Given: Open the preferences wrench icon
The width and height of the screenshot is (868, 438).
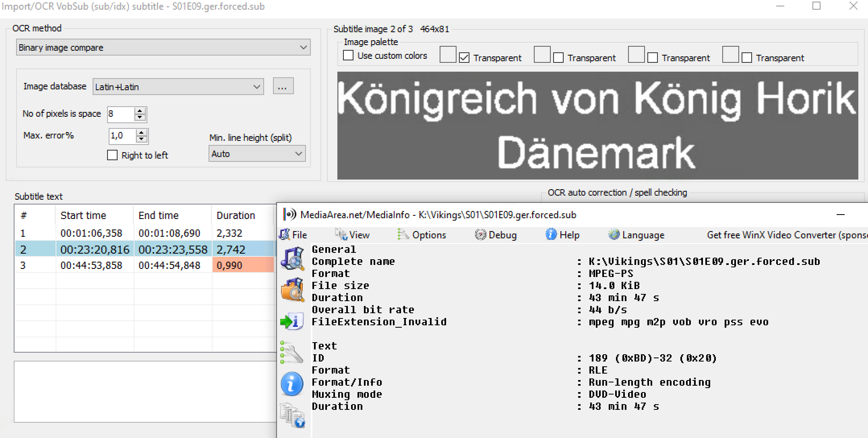Looking at the screenshot, I should (x=291, y=352).
